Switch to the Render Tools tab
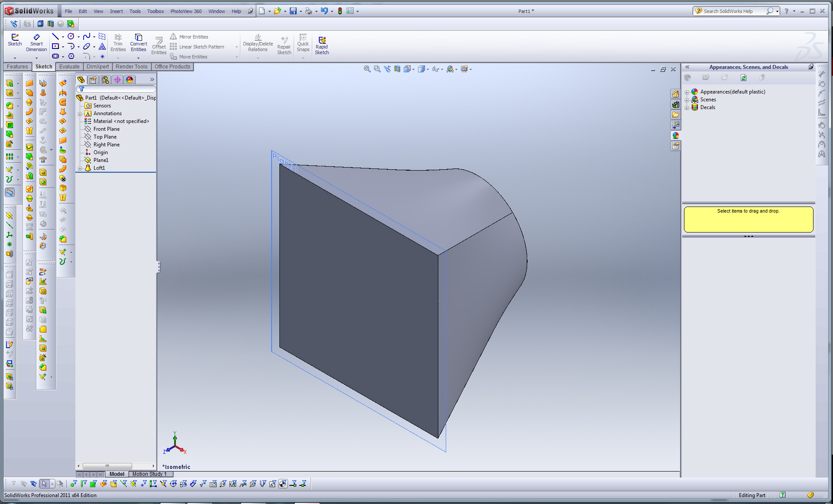The height and width of the screenshot is (504, 833). [x=131, y=67]
